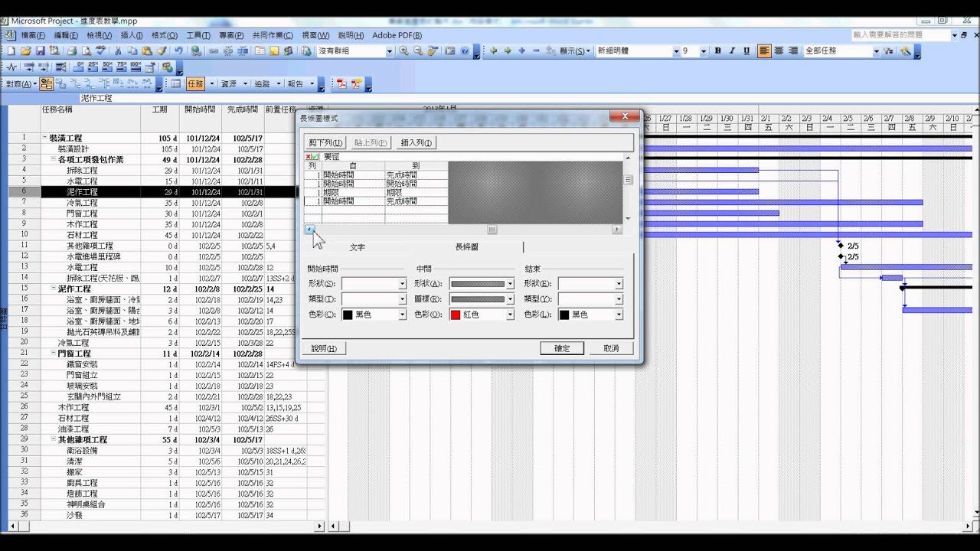Open the 結束 類型(Y) dropdown

pos(619,299)
